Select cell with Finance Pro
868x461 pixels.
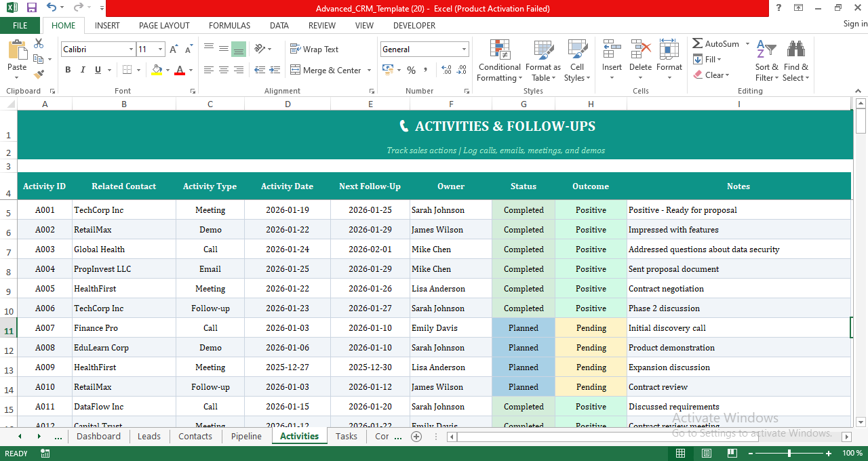pos(124,328)
